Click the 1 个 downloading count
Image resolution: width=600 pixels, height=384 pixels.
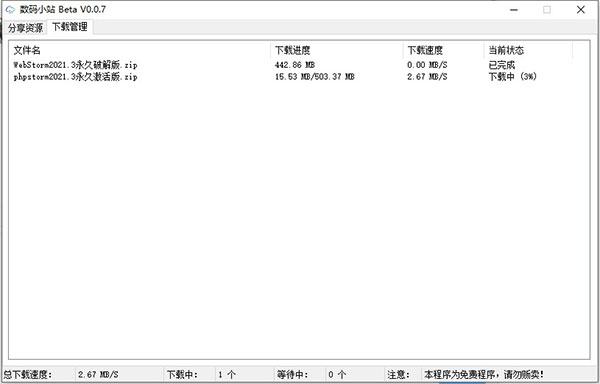(x=227, y=374)
